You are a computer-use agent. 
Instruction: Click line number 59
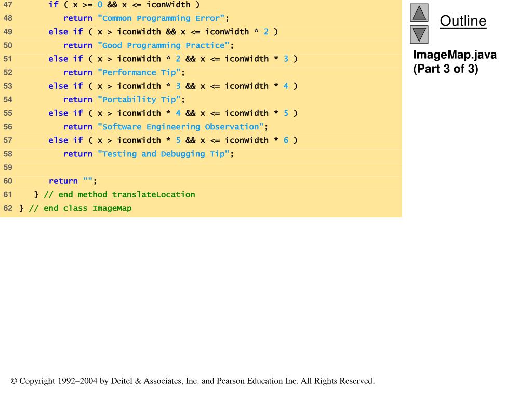pos(8,168)
